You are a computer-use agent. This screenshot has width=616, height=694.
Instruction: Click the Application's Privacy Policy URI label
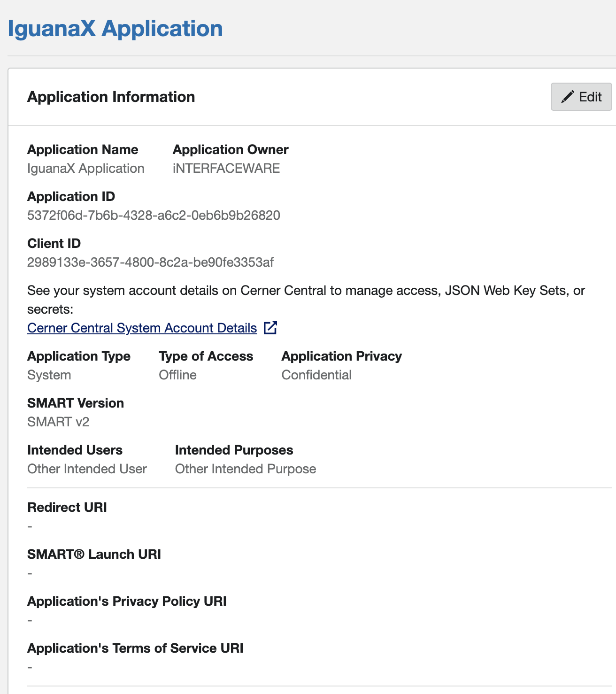(127, 601)
